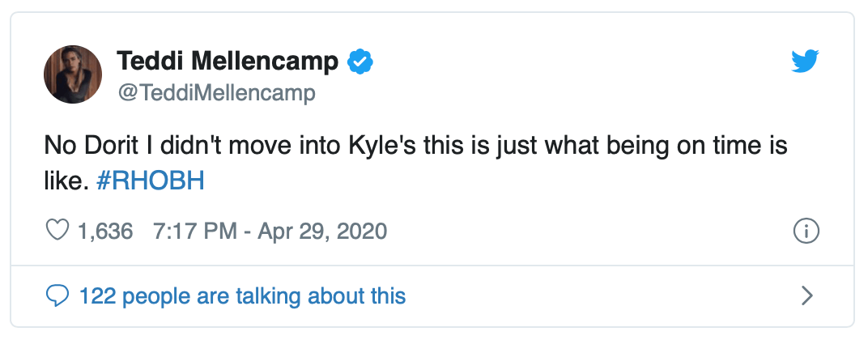Open the #RHOBH hashtag link

coord(150,181)
